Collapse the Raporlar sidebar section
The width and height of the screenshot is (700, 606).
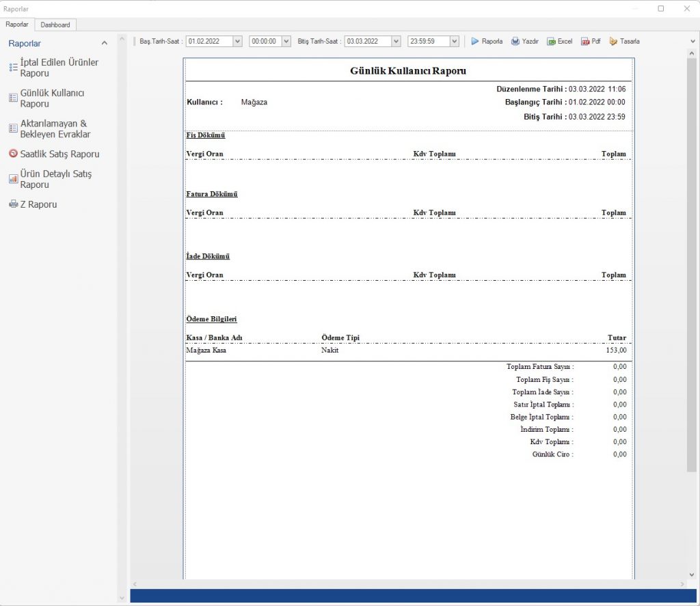(104, 43)
